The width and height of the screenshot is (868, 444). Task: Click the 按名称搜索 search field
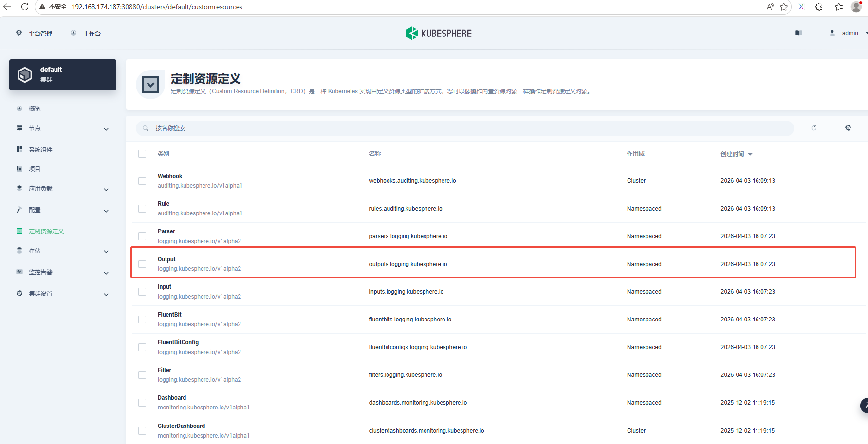point(464,128)
